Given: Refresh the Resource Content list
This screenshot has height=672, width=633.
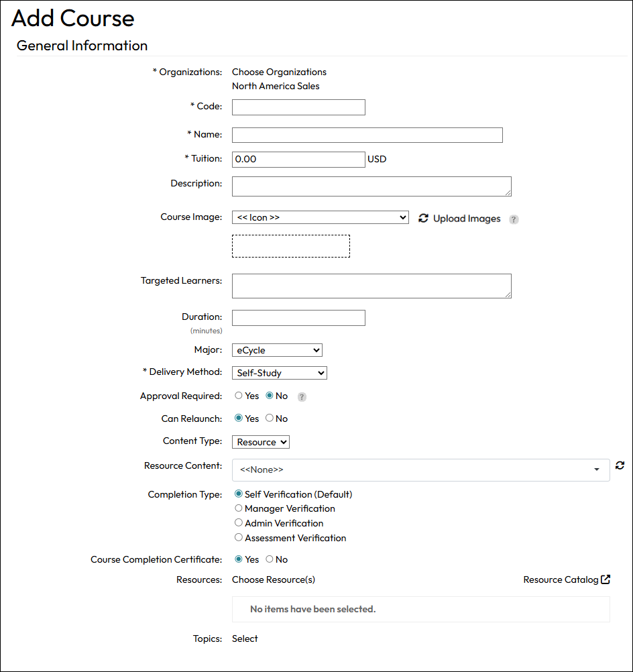Looking at the screenshot, I should coord(620,465).
